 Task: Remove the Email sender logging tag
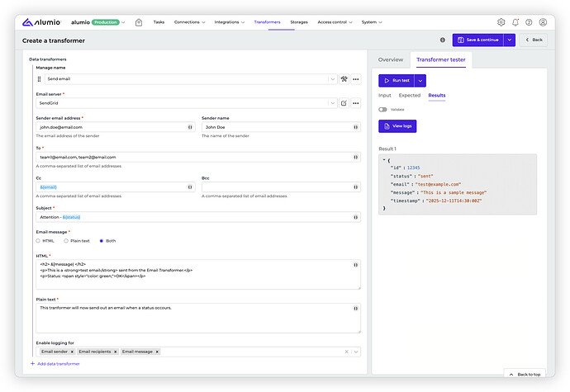pos(70,352)
